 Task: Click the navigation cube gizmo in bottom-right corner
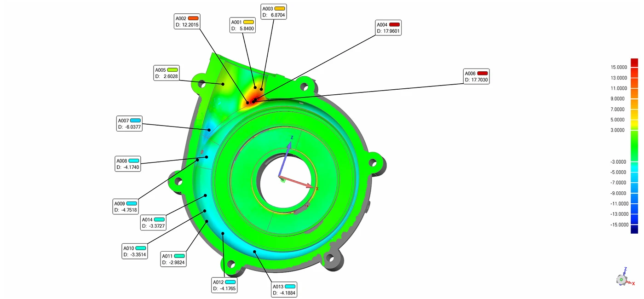point(622,278)
